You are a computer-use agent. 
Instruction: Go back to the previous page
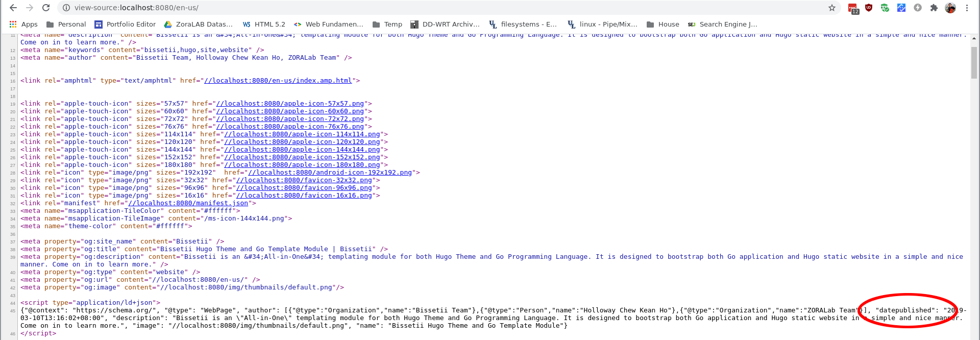tap(13, 8)
